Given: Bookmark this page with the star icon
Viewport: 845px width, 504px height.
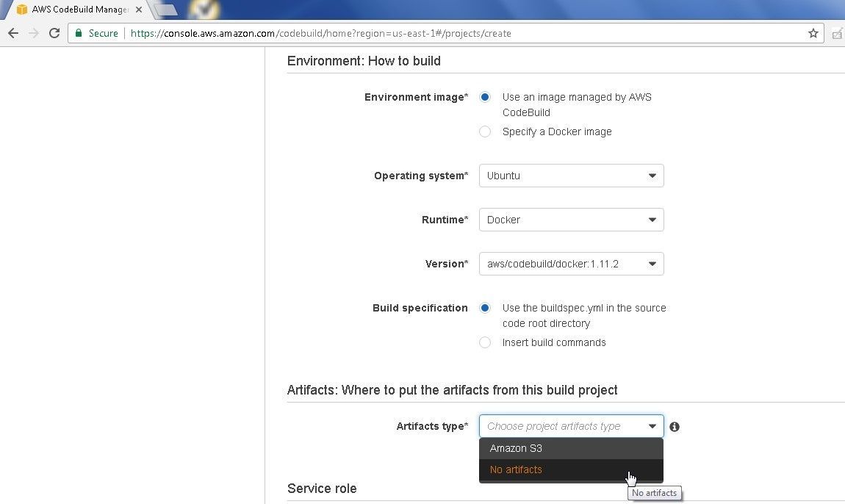Looking at the screenshot, I should 813,33.
